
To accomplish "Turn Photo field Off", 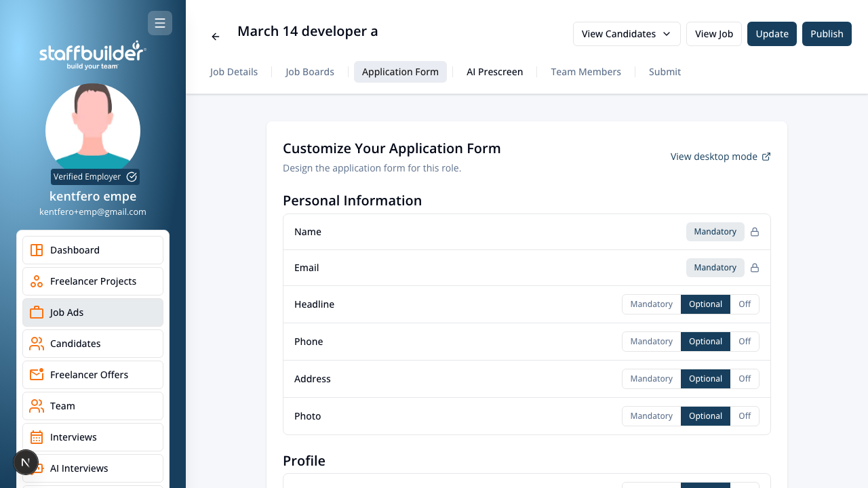I will click(745, 416).
